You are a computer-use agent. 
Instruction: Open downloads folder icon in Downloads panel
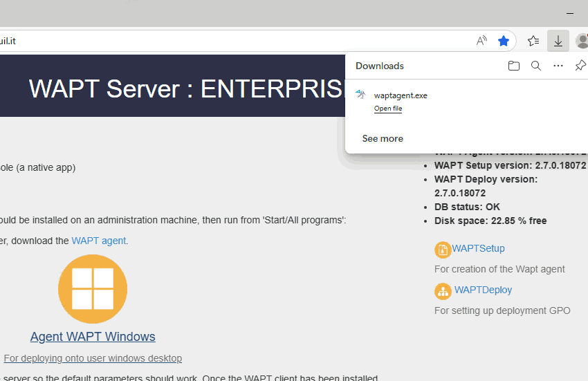point(514,66)
